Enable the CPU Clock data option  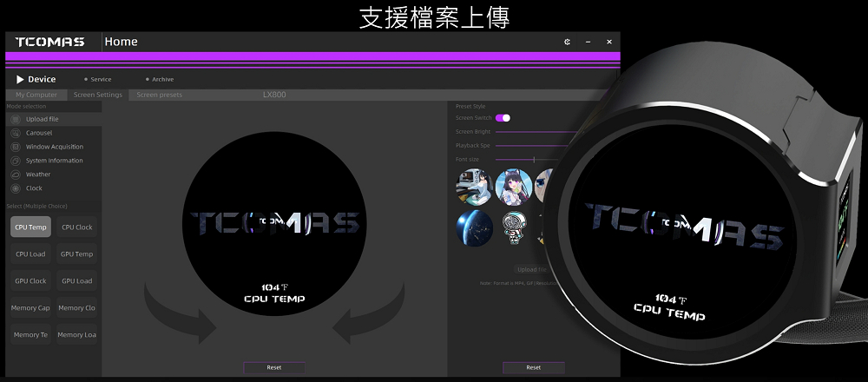point(77,227)
